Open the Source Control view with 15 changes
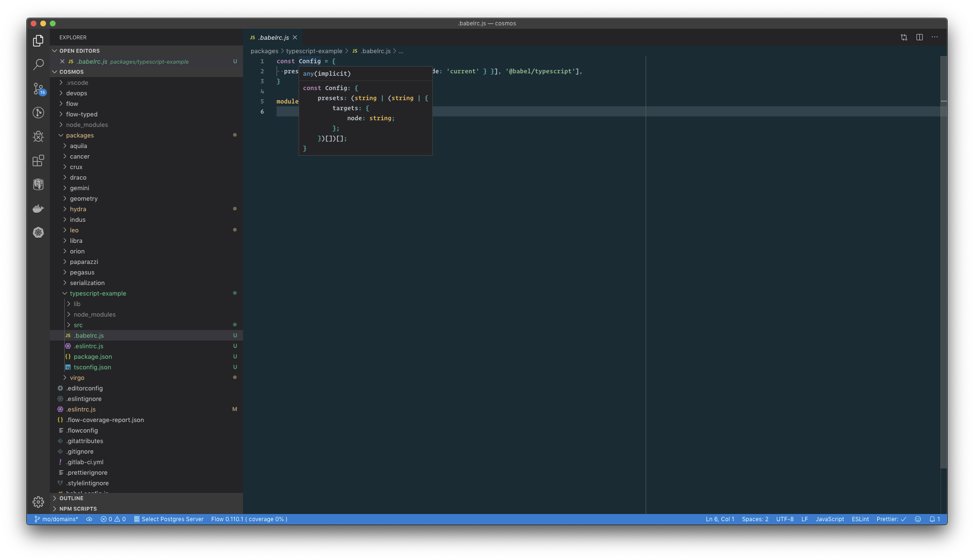 [x=38, y=89]
